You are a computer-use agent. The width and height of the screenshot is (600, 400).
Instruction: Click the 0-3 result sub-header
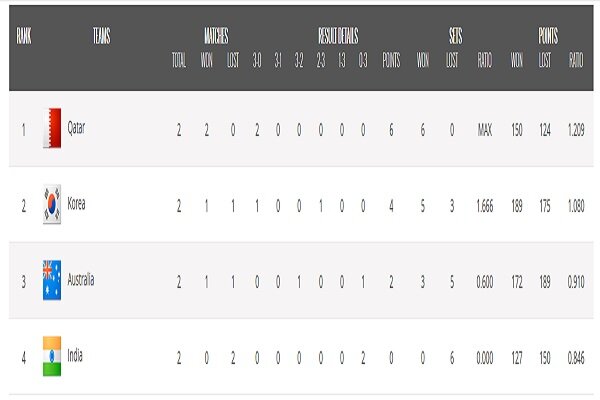pyautogui.click(x=363, y=60)
